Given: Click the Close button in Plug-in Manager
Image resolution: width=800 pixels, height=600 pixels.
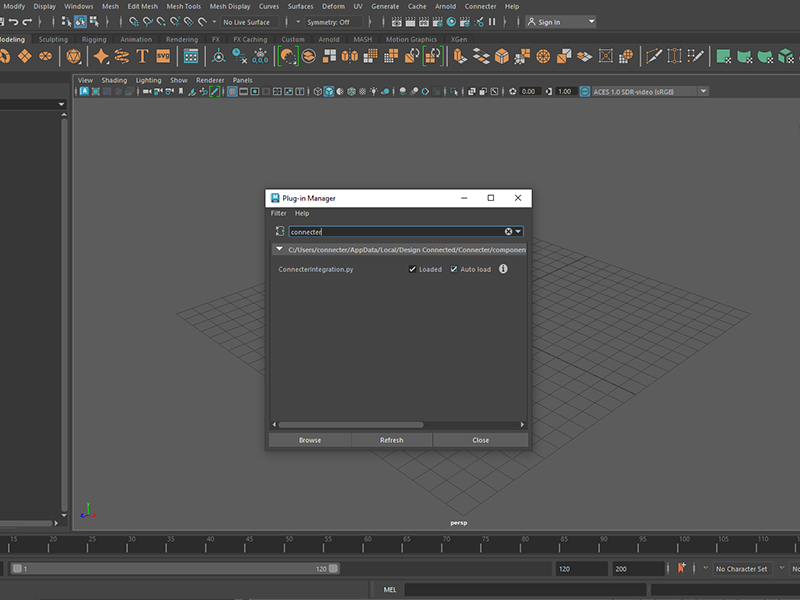Looking at the screenshot, I should [x=481, y=440].
